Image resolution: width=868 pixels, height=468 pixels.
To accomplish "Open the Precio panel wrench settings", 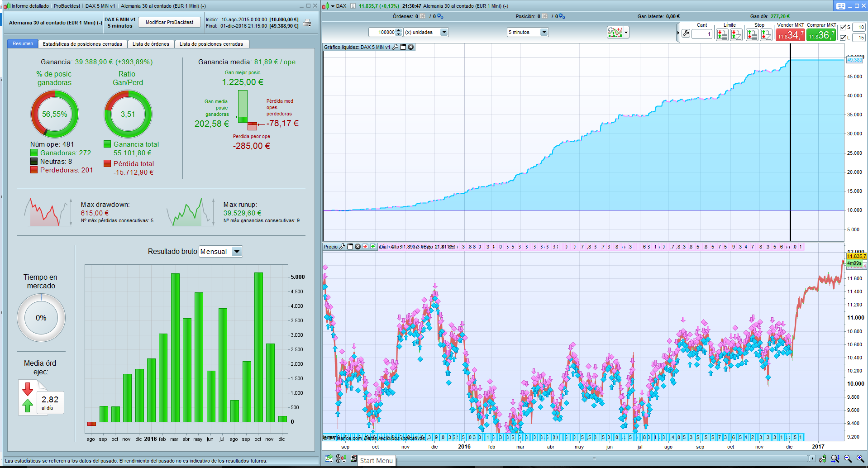I will pos(343,247).
